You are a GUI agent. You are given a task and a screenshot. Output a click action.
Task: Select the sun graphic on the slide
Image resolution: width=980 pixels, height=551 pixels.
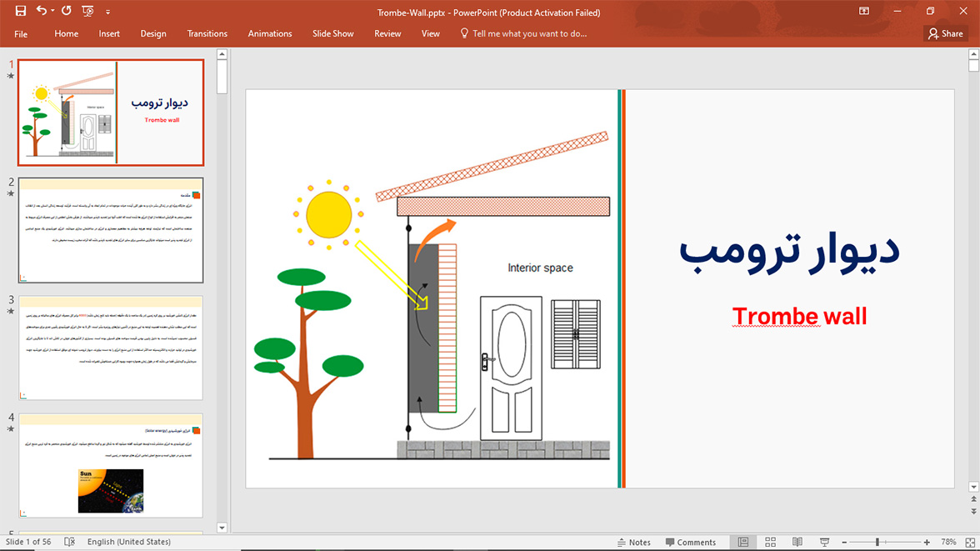point(328,214)
